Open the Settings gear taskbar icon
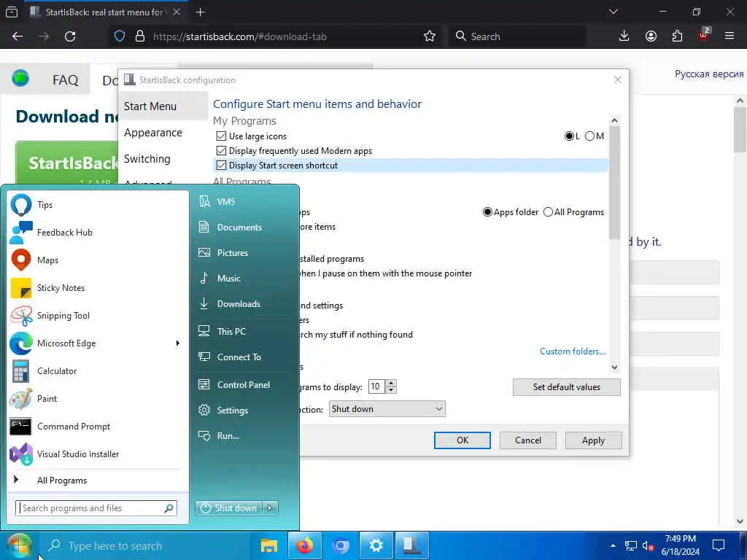 tap(376, 545)
